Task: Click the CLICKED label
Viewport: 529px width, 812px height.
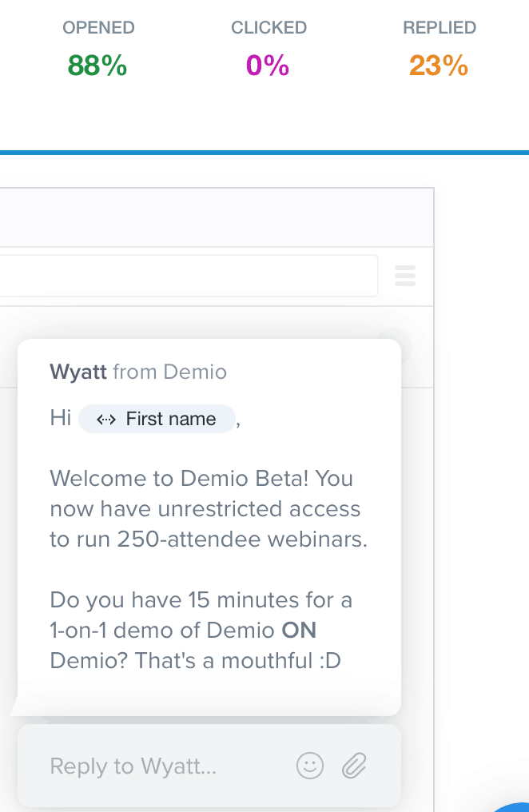Action: tap(268, 27)
